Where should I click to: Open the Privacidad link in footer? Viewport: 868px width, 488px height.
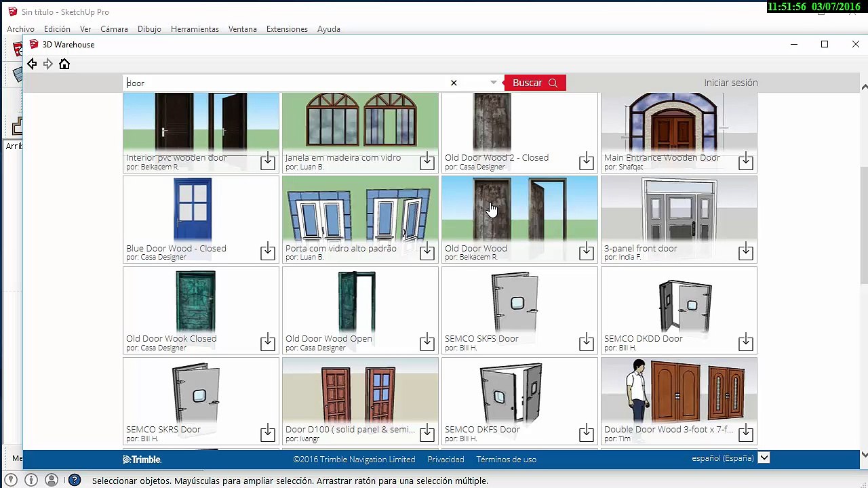446,460
